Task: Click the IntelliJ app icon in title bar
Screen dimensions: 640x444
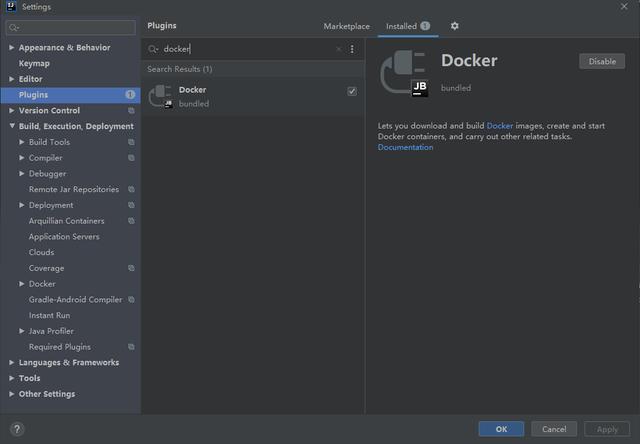Action: 11,7
